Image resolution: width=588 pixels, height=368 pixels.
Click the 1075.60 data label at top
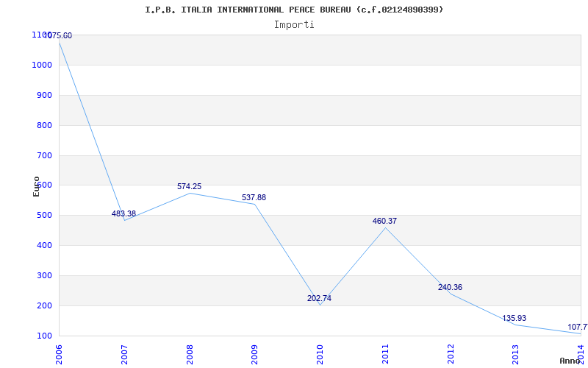point(59,35)
